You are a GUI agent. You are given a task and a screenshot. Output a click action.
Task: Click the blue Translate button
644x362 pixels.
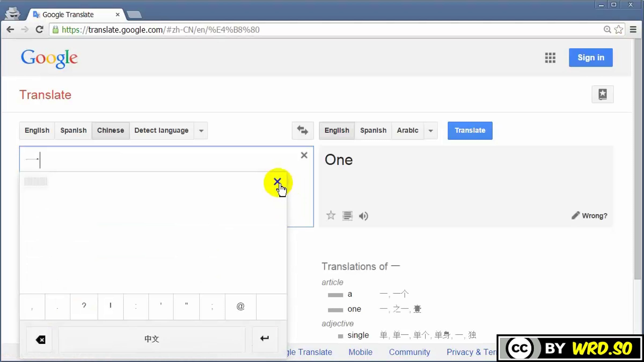(x=470, y=131)
